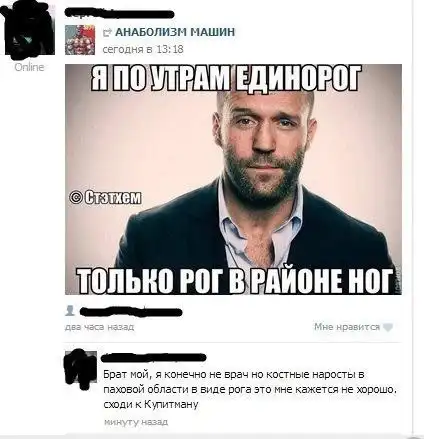Open the redacted commenter name above the comment
424x439 pixels.
click(153, 357)
